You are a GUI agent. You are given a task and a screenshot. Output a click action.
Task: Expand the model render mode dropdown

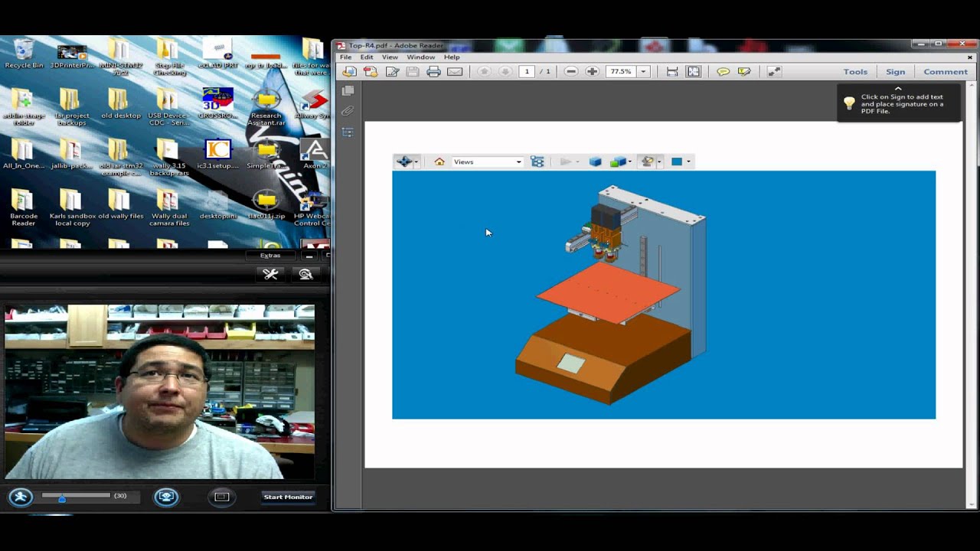(x=629, y=161)
